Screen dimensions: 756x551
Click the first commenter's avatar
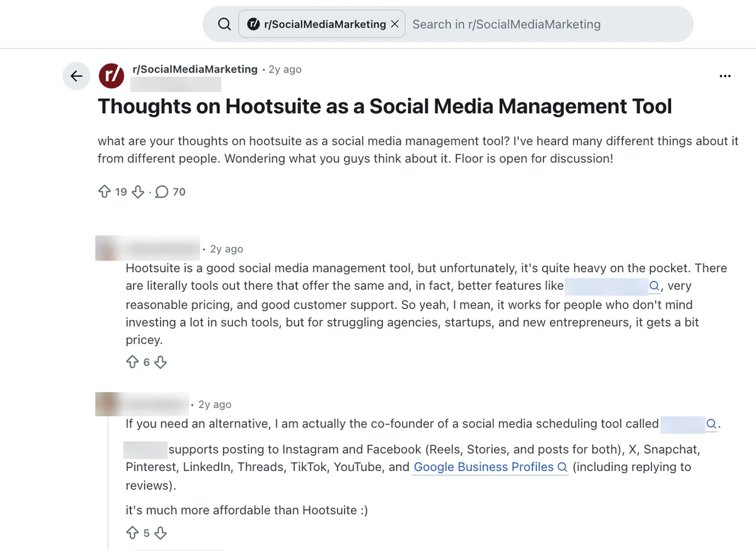point(106,248)
